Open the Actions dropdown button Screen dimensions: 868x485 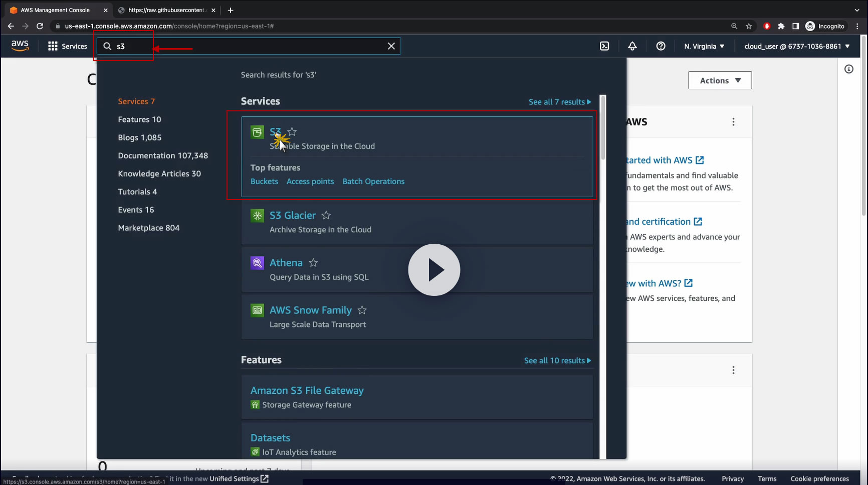[x=720, y=80]
